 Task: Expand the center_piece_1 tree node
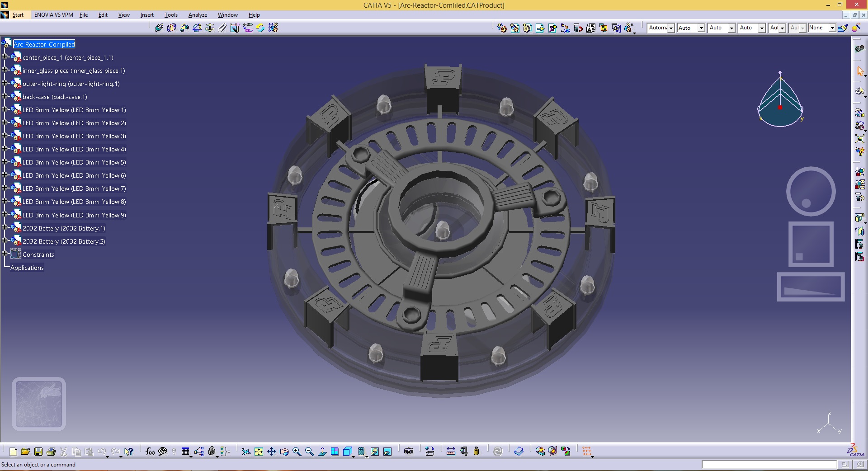pos(5,57)
